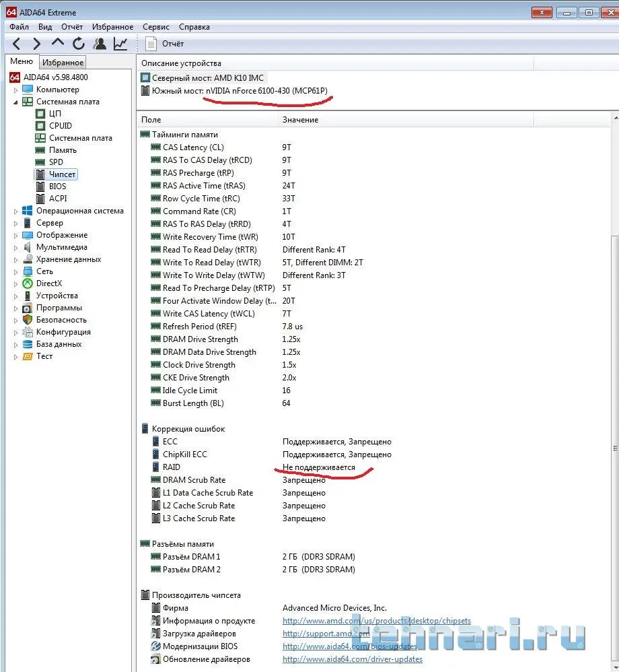619x672 pixels.
Task: Select the Память memory module icon
Action: [40, 150]
